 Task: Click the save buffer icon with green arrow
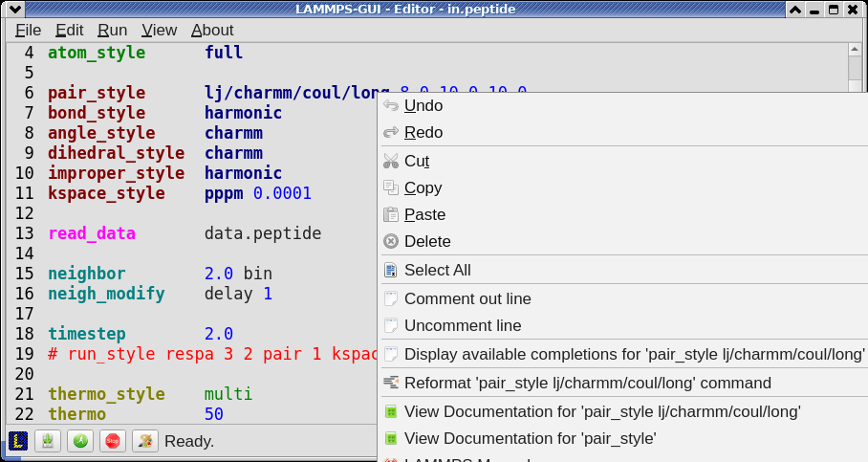48,441
